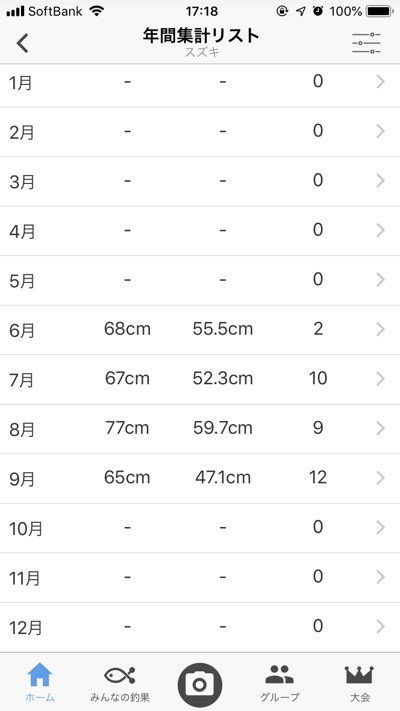Screen dimensions: 400x711
Task: Tap the Wi-Fi icon in status bar
Action: 97,10
